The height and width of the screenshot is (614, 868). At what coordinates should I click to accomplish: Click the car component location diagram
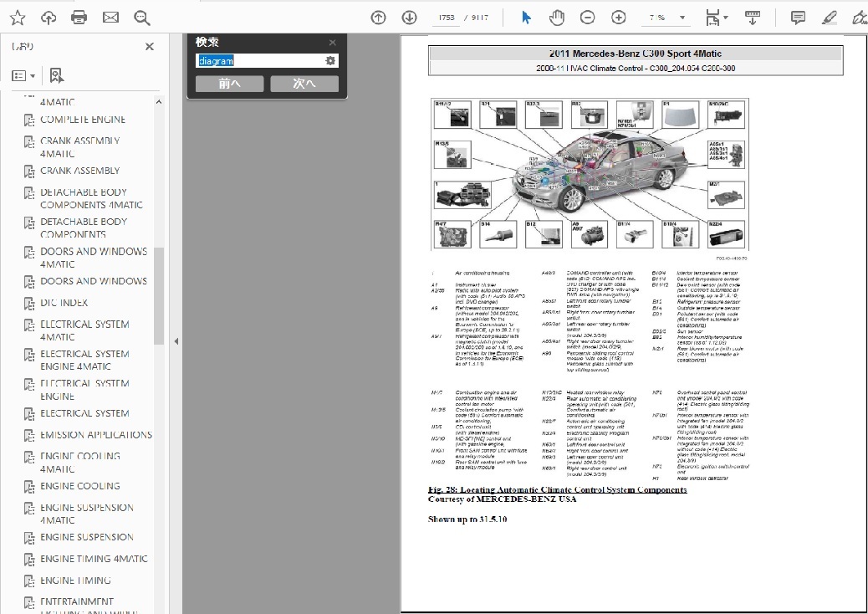590,174
